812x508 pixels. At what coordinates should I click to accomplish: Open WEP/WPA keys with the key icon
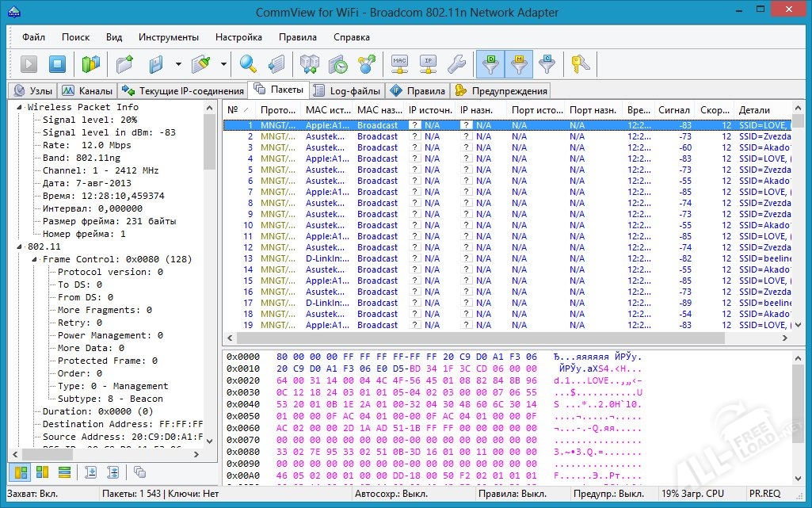click(x=581, y=64)
